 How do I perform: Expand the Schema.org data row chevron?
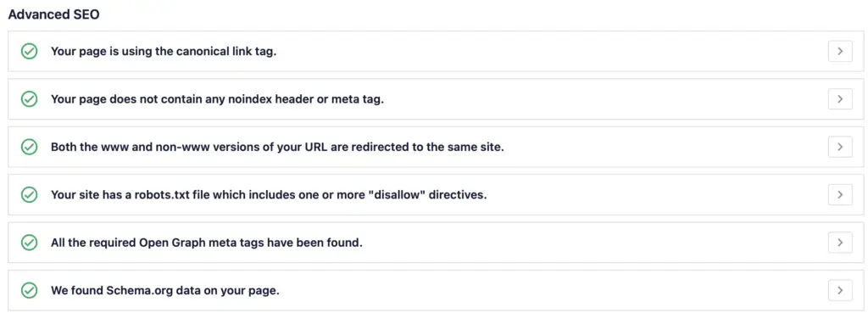tap(840, 290)
